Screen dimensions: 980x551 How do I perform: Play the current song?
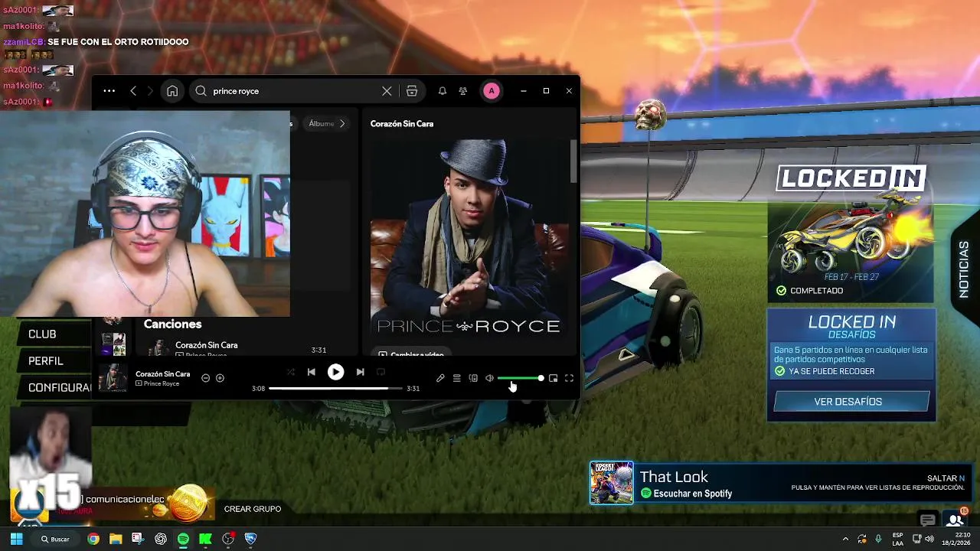(x=335, y=372)
